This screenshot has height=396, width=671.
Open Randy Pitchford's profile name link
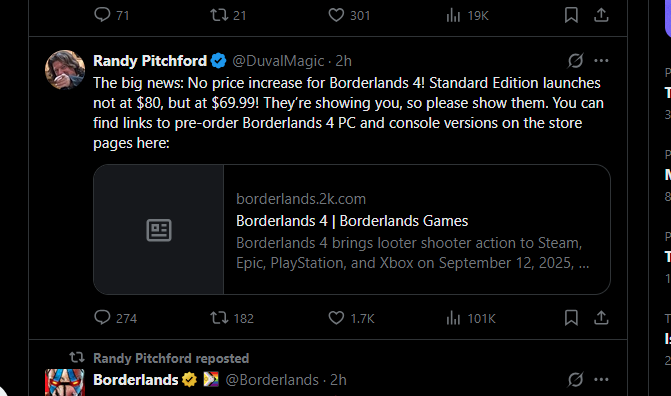pos(150,61)
